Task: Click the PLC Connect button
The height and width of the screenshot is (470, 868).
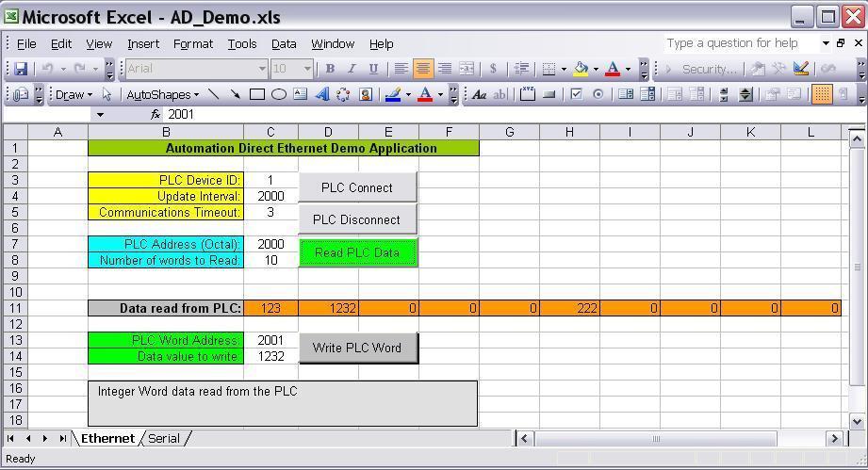Action: 357,187
